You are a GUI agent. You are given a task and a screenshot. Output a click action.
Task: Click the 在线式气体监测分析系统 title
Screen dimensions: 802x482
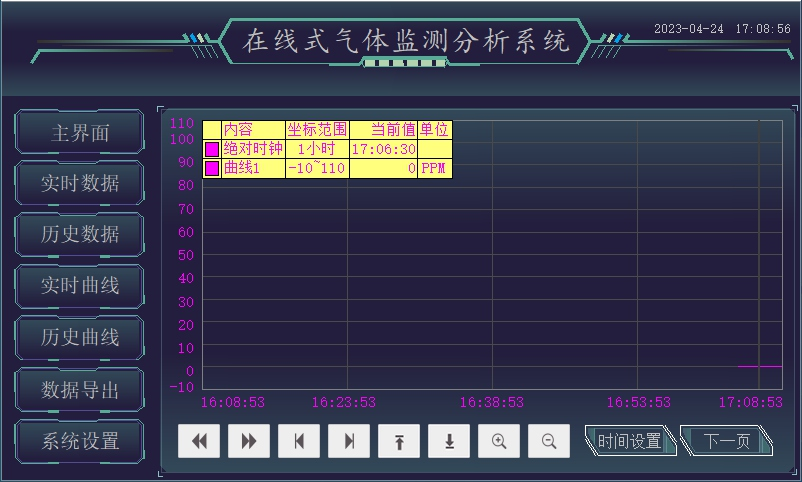(406, 41)
